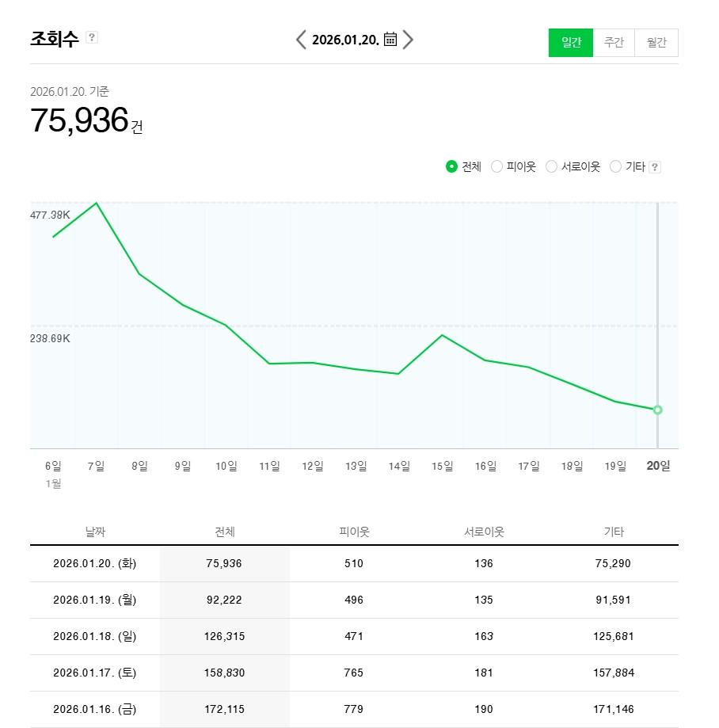Switch to 일간 daily tab
719x728 pixels.
570,43
